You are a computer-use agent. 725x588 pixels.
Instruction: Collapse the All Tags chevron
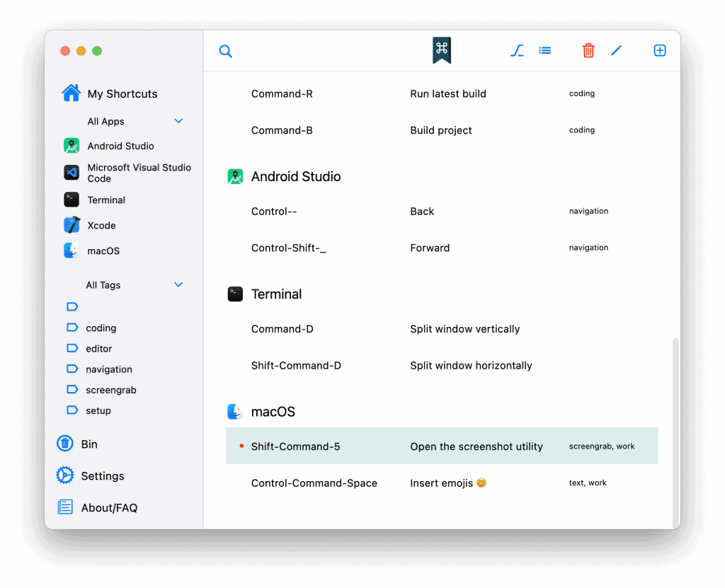tap(178, 284)
